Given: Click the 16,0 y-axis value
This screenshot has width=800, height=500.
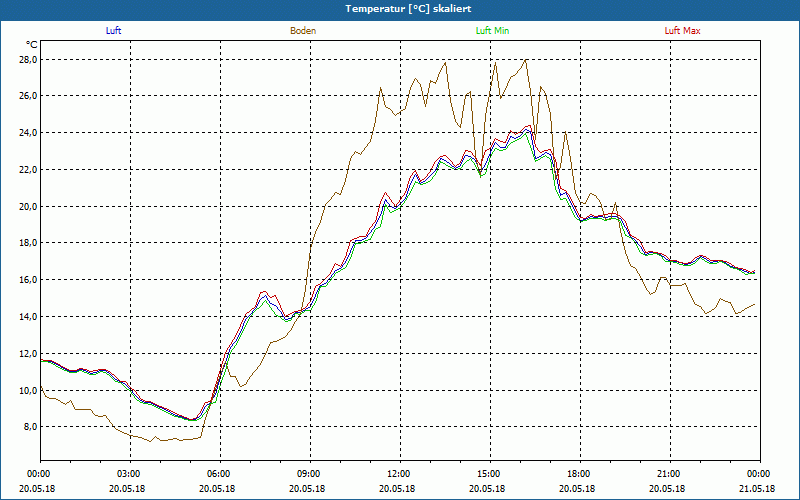Looking at the screenshot, I should 29,280.
